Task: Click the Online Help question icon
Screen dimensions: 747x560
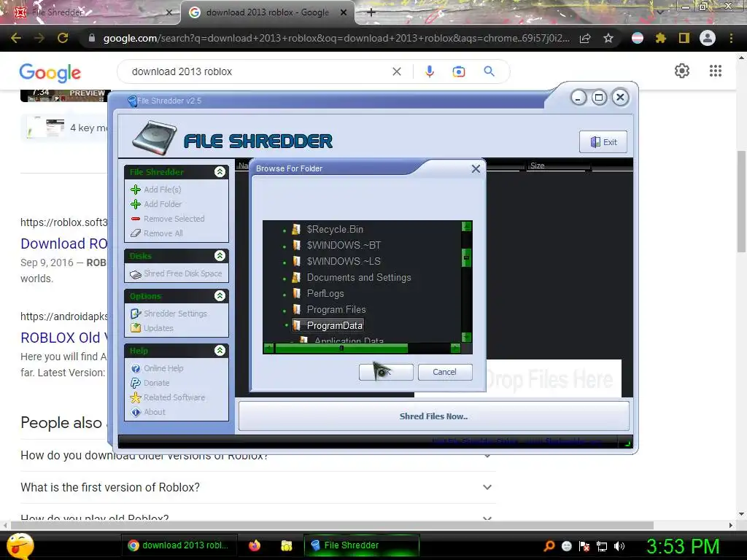Action: (136, 368)
